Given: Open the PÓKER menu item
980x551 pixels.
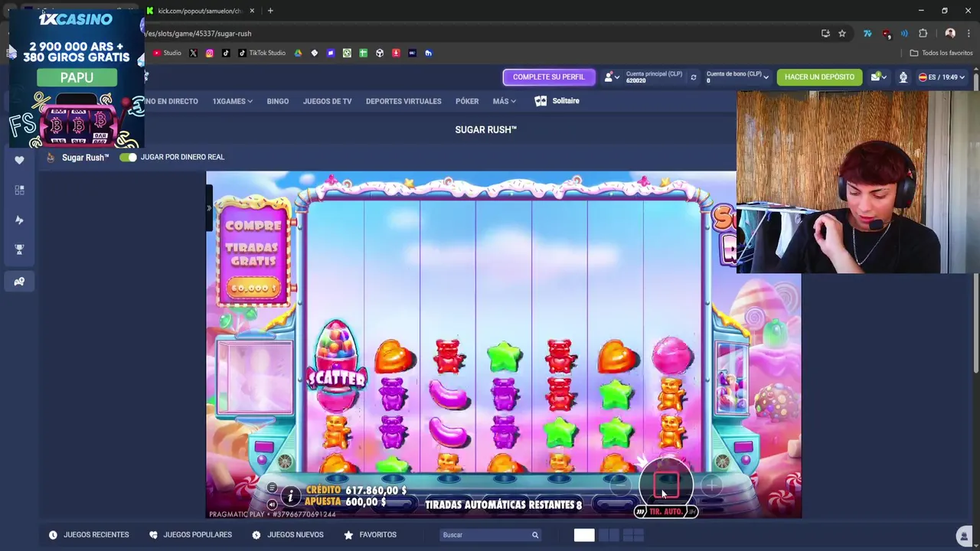Looking at the screenshot, I should (467, 101).
